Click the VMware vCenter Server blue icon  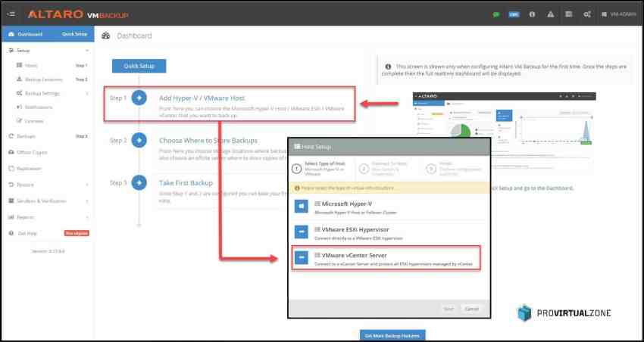click(301, 257)
